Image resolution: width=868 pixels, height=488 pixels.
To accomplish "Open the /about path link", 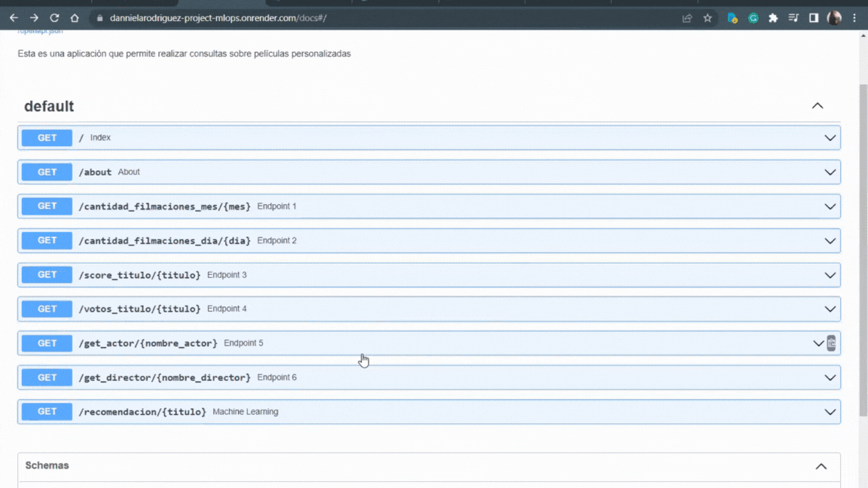I will click(x=95, y=172).
